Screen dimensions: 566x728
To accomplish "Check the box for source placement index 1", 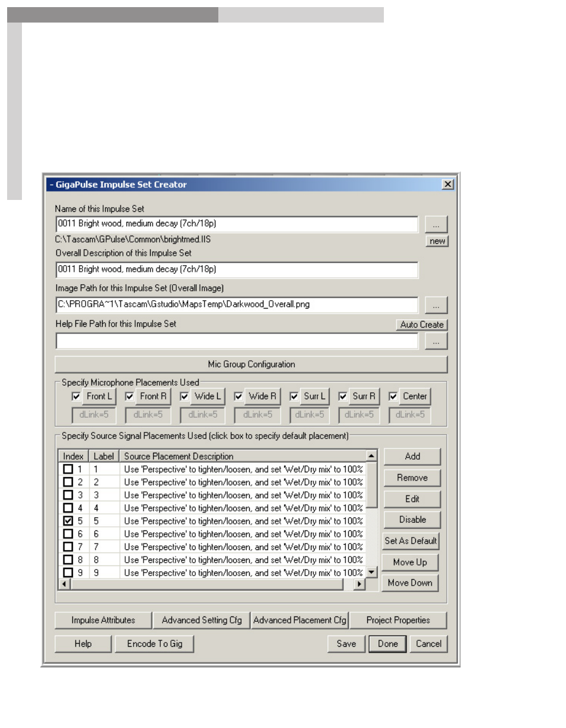I will tap(68, 469).
